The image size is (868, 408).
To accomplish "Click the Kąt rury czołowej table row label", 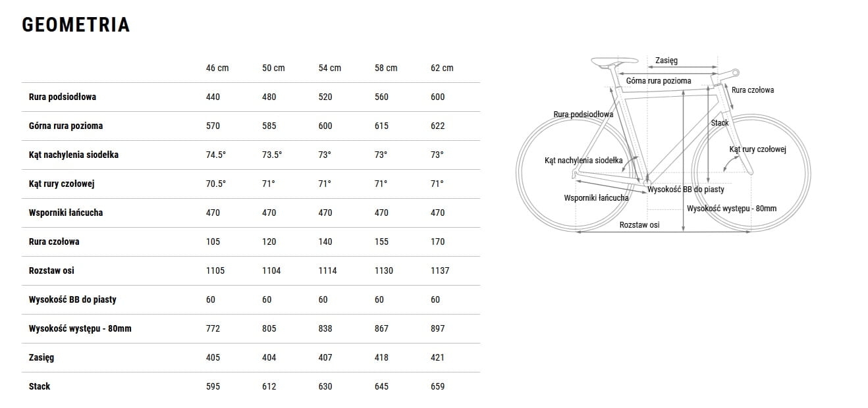I will (62, 184).
